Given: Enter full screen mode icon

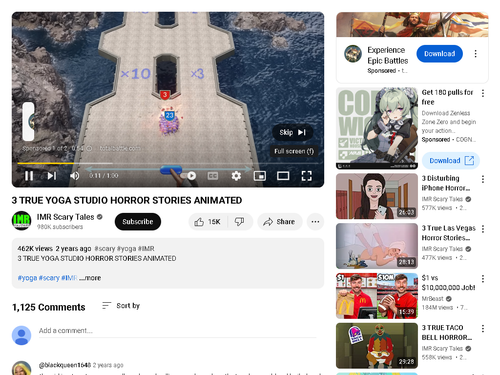Looking at the screenshot, I should tap(306, 176).
